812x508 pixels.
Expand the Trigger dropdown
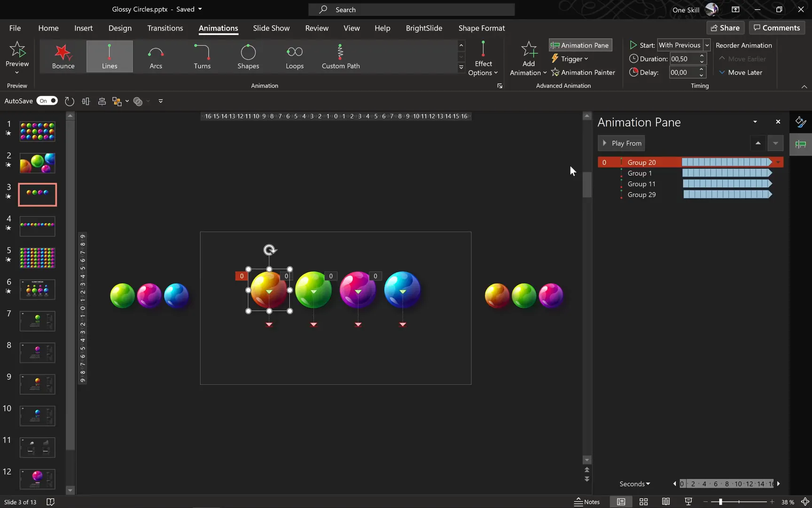pyautogui.click(x=570, y=58)
